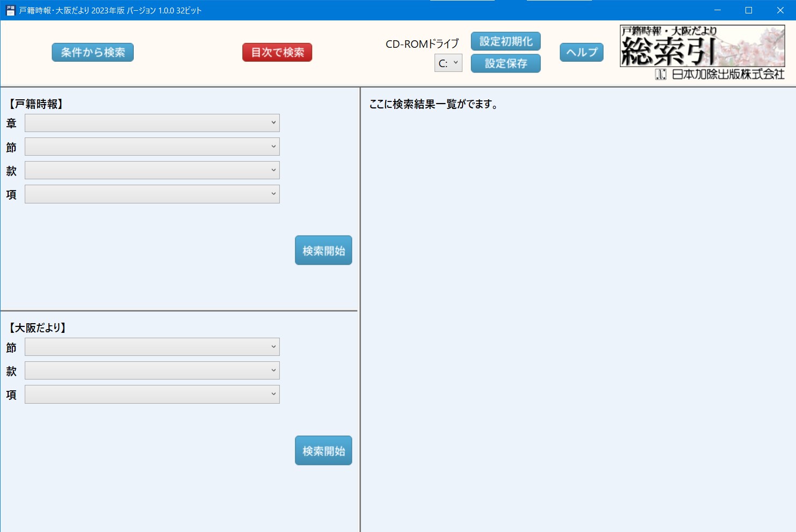Screen dimensions: 796x532
Task: Click the 条件から検索 button
Action: tap(92, 53)
